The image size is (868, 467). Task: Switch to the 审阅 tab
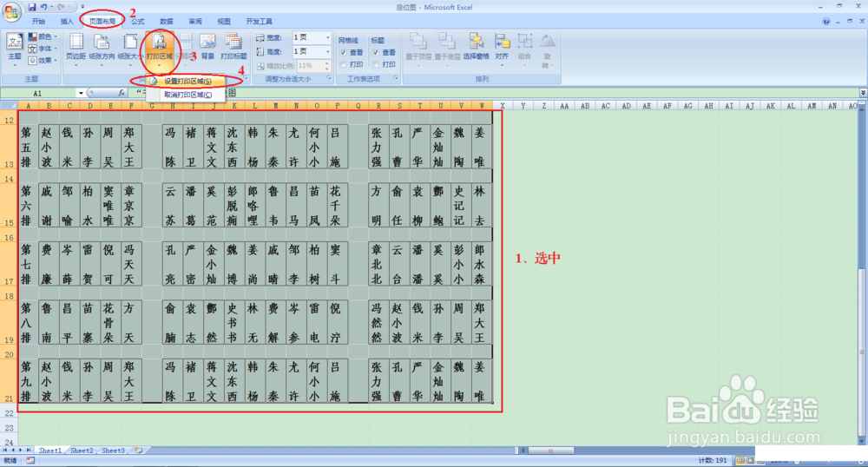point(195,22)
